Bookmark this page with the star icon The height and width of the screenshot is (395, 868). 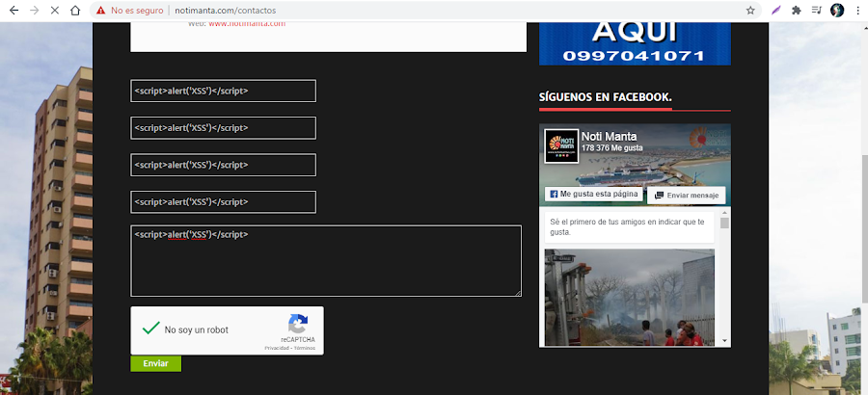coord(750,11)
